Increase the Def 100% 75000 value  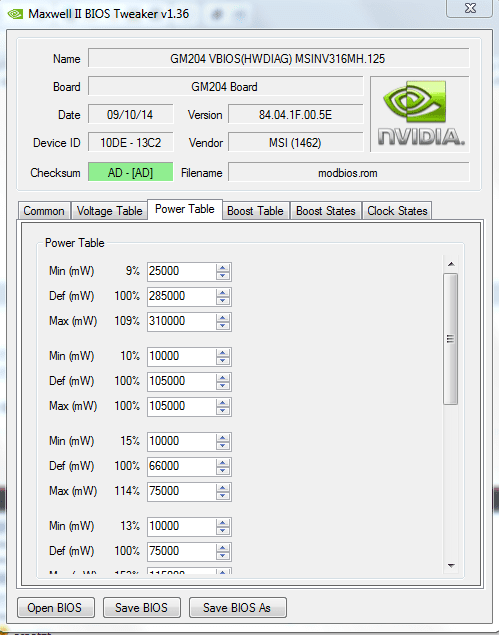(223, 548)
